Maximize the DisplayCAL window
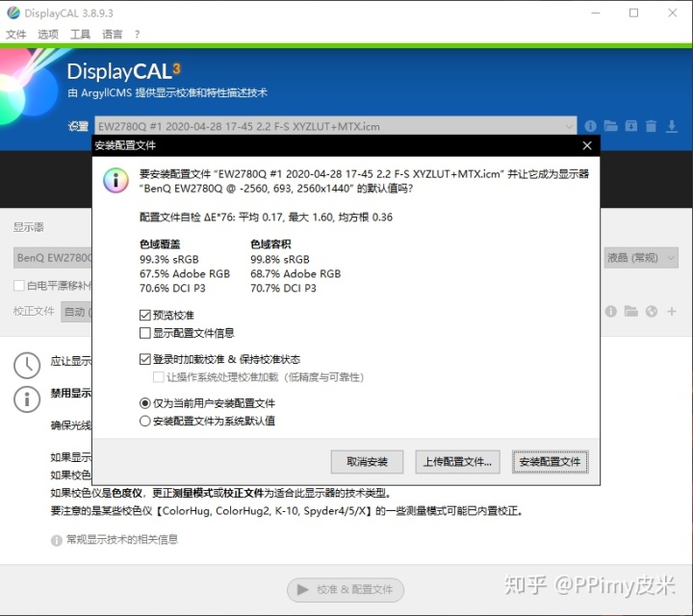The image size is (693, 616). 633,13
